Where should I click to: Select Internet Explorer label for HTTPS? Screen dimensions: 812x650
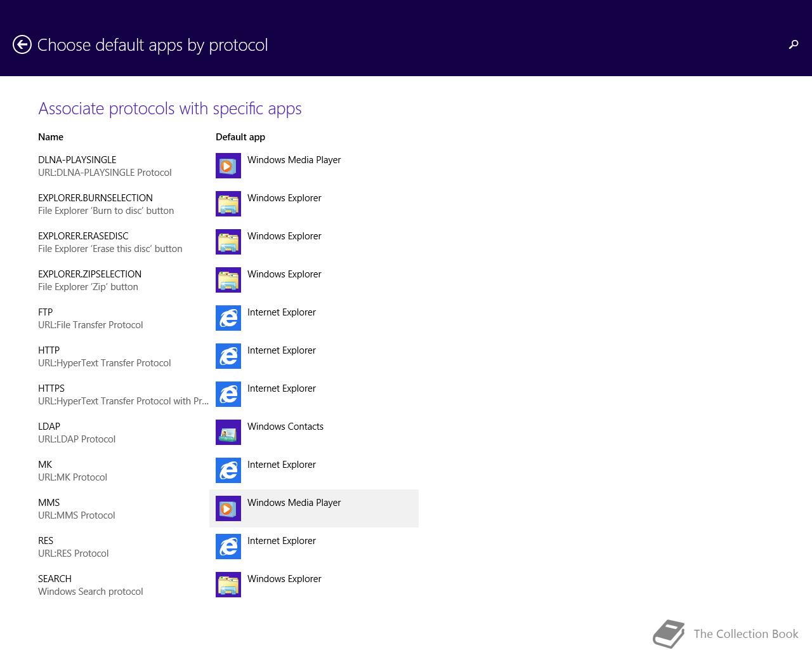pos(282,388)
